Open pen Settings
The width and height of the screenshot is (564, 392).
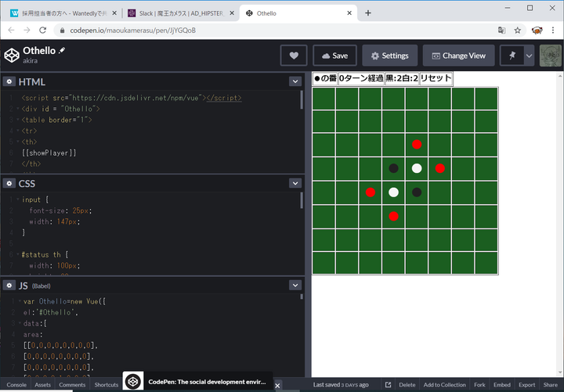[390, 56]
